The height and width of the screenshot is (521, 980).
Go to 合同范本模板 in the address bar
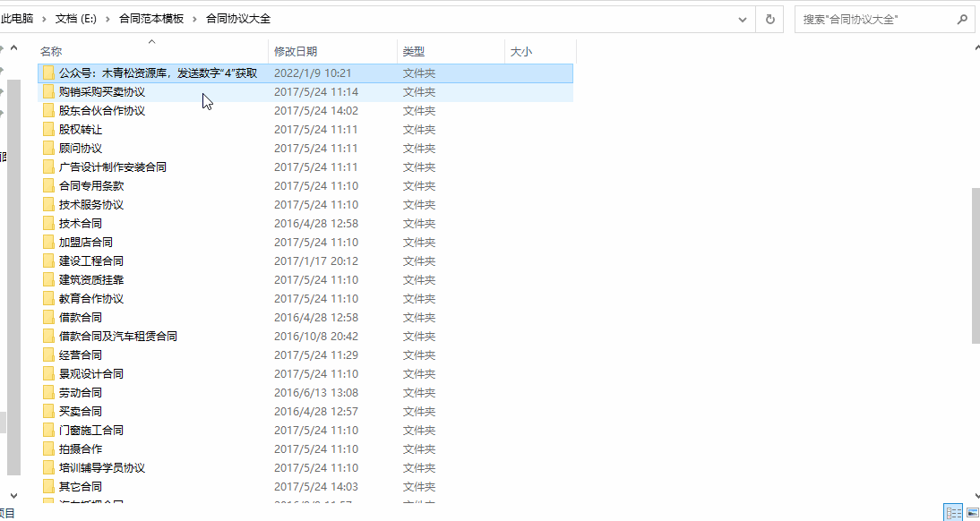(x=151, y=20)
